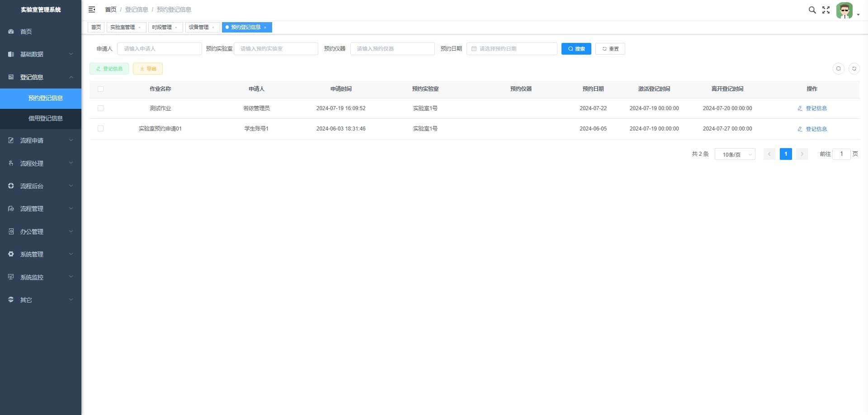Screen dimensions: 868x415
Task: Click the 2024-06-03 18:31:46 timestamp cell
Action: click(341, 129)
